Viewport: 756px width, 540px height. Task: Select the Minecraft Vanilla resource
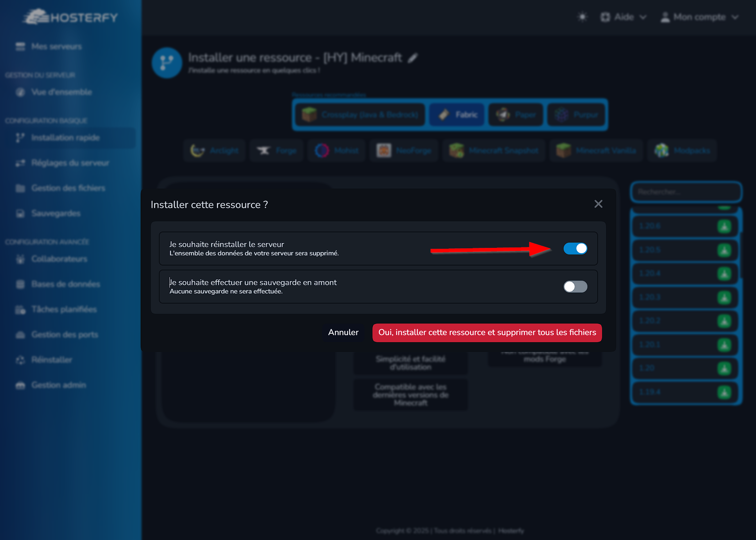pos(596,150)
